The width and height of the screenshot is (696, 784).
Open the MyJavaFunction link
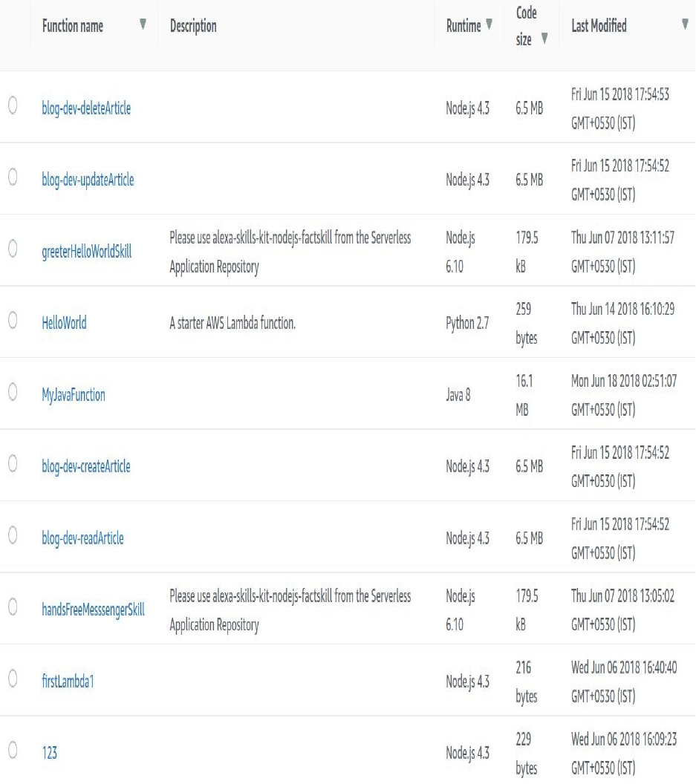(74, 395)
